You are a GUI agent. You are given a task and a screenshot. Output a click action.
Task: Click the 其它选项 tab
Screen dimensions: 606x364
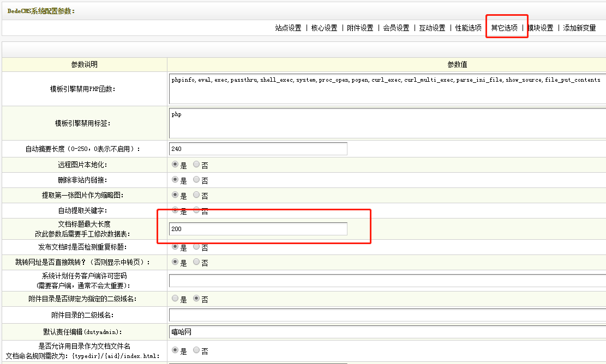click(x=505, y=28)
